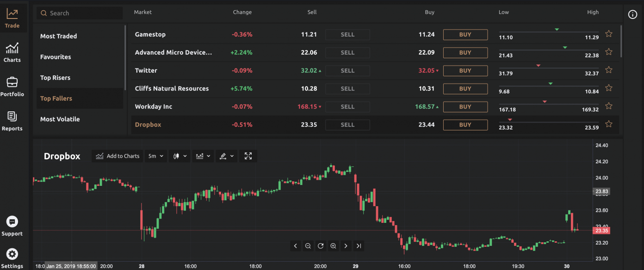
Task: Select the Workday Inc market name
Action: 154,106
